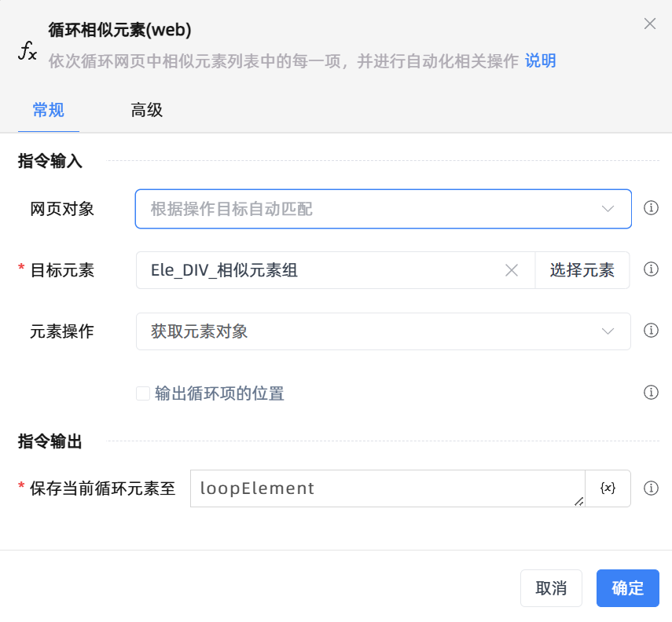Confirm with the 确定 button
Image resolution: width=672 pixels, height=622 pixels.
tap(627, 588)
